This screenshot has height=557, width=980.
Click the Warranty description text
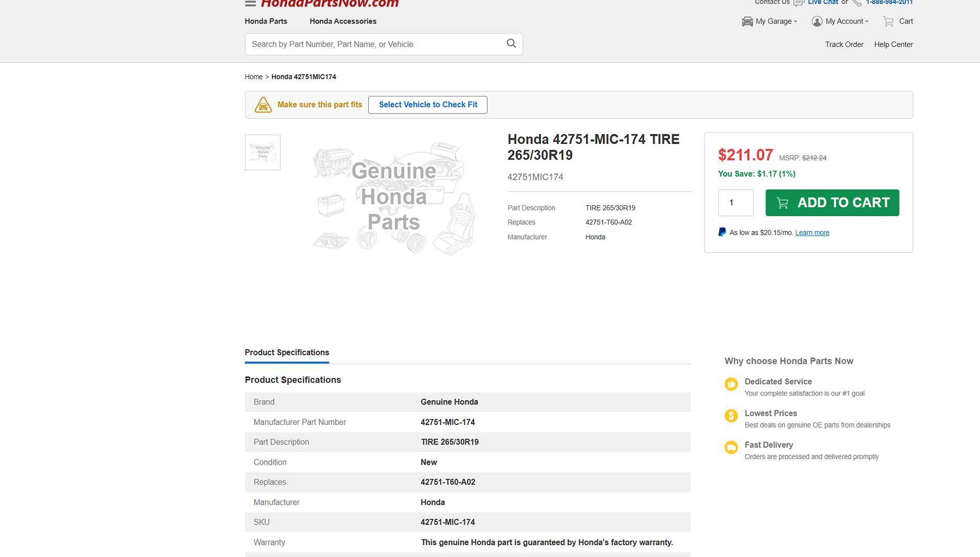click(547, 542)
